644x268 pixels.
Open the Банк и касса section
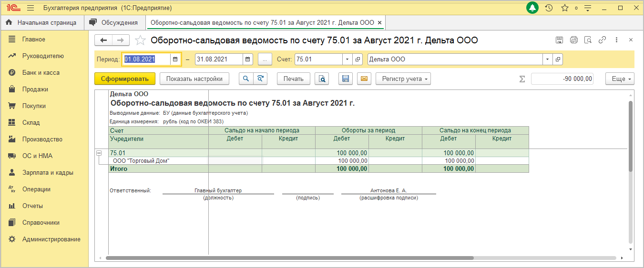[x=41, y=72]
